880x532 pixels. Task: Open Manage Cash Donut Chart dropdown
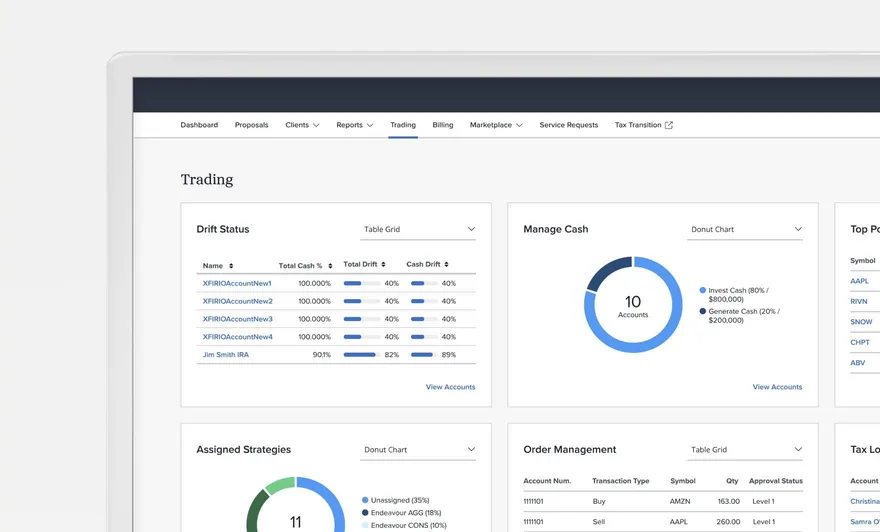click(x=745, y=229)
